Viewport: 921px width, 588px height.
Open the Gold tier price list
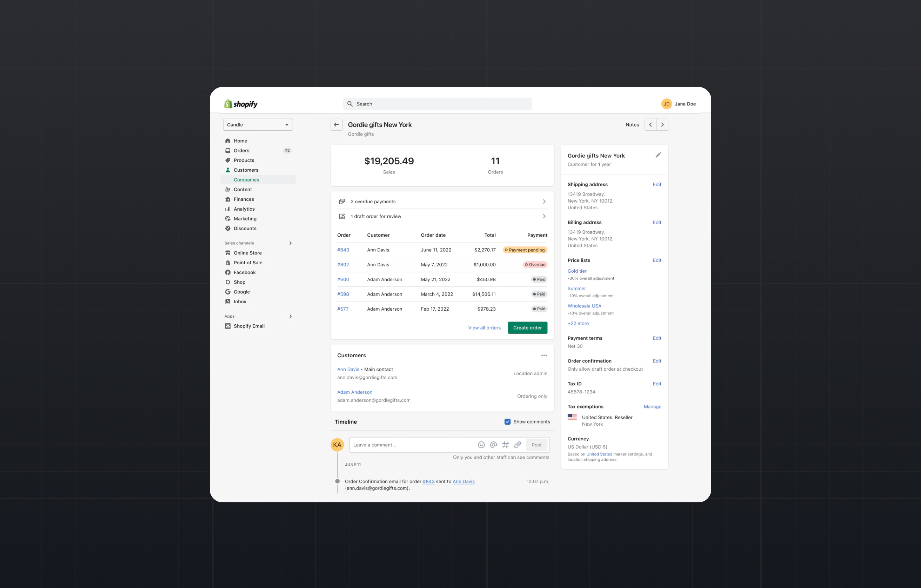click(x=577, y=271)
